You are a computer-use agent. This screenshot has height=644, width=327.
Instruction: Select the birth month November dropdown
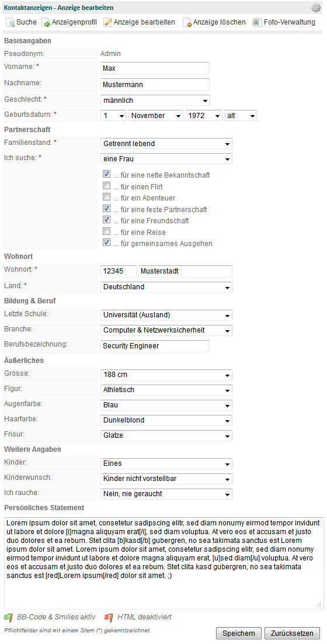156,116
